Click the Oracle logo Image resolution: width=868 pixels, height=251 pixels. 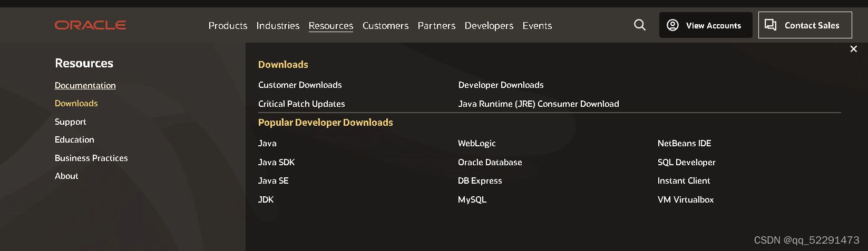click(x=90, y=25)
